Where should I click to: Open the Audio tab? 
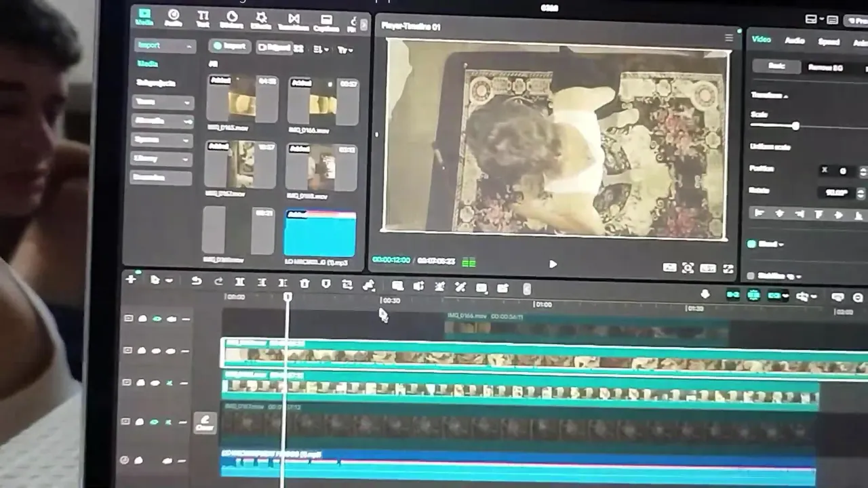point(174,18)
